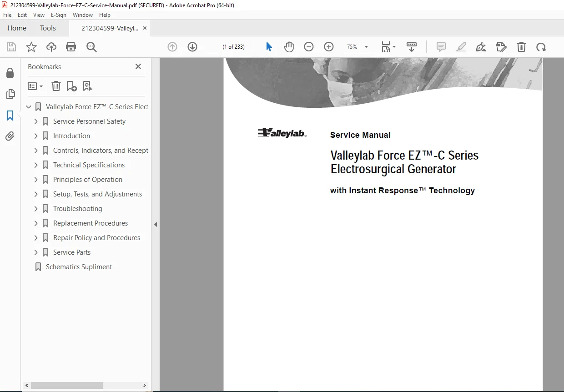This screenshot has height=392, width=564.
Task: Switch to the Tools tab
Action: 48,28
